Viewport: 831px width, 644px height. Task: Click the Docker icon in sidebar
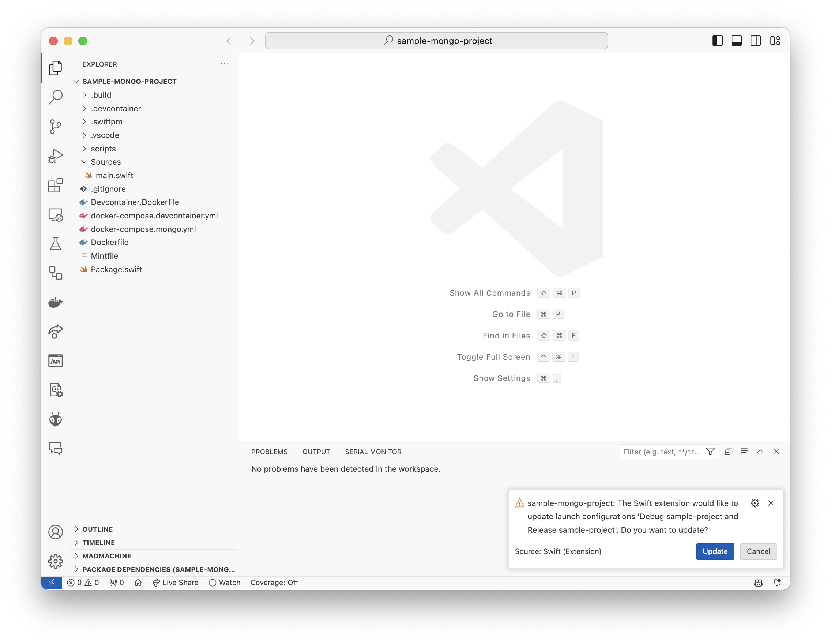point(55,302)
